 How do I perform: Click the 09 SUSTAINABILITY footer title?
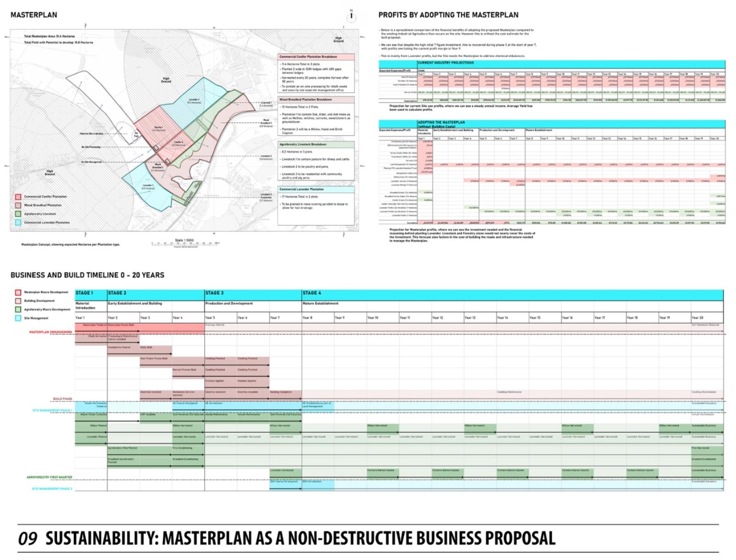287,538
